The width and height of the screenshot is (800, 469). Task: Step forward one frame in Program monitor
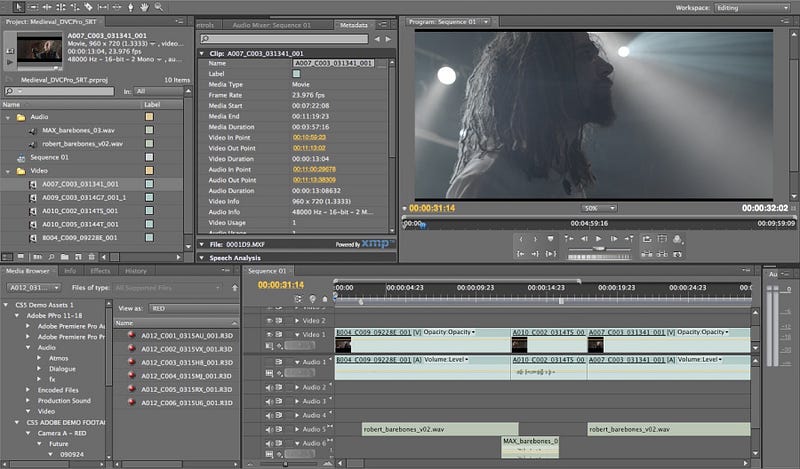click(614, 239)
